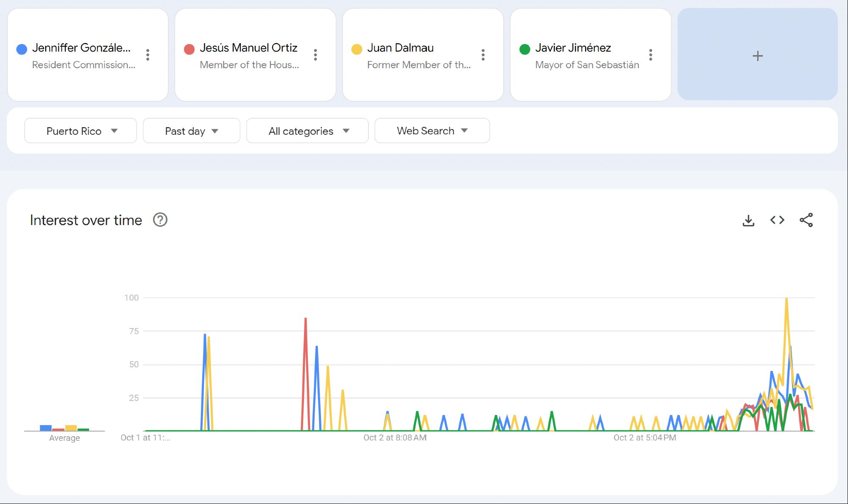
Task: Open options menu for Jenniffer González term
Action: pyautogui.click(x=148, y=55)
